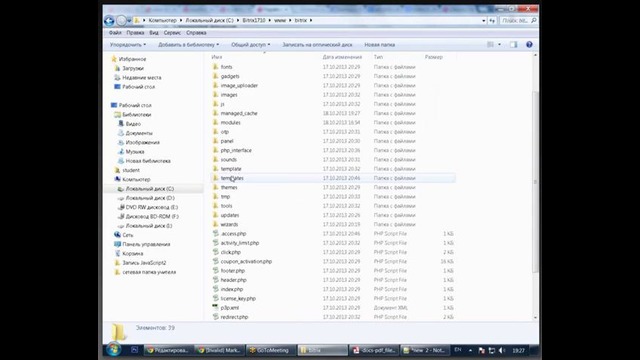Screen dimensions: 640x360
Task: Sort by the Размер column header
Action: coord(433,57)
